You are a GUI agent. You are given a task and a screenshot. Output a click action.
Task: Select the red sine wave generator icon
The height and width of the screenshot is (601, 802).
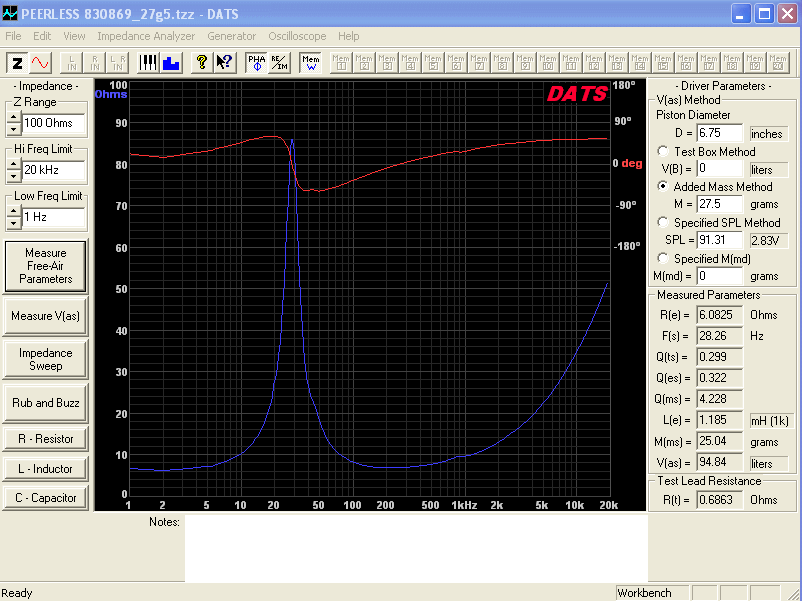40,62
